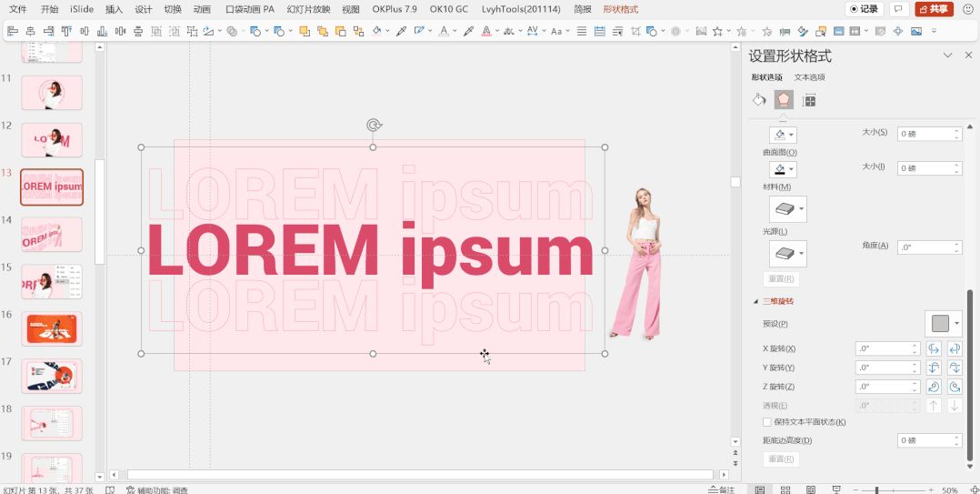Viewport: 980px width, 494px height.
Task: Open the 预设 3D rotation preset dropdown
Action: tap(944, 324)
